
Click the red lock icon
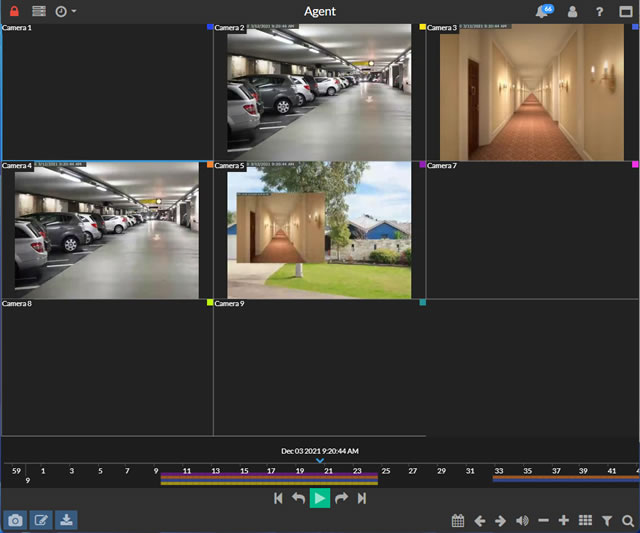(x=14, y=11)
